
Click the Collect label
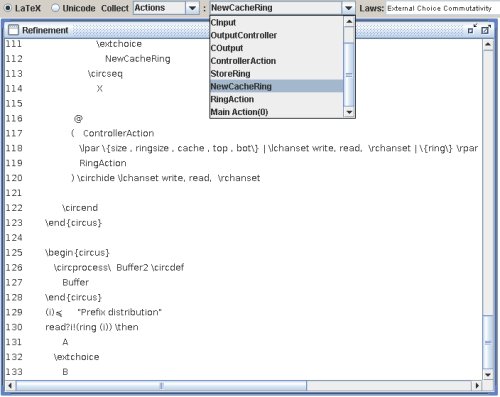coord(115,8)
